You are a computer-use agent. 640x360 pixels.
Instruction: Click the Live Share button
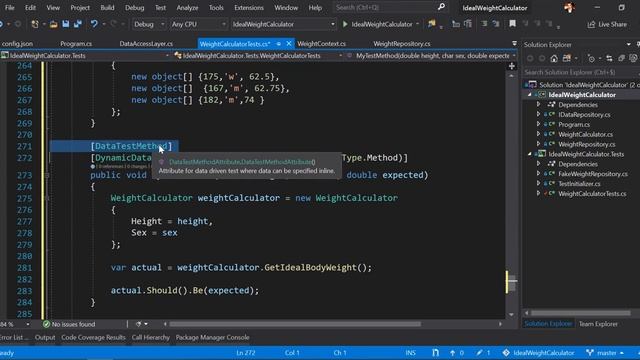coord(607,24)
